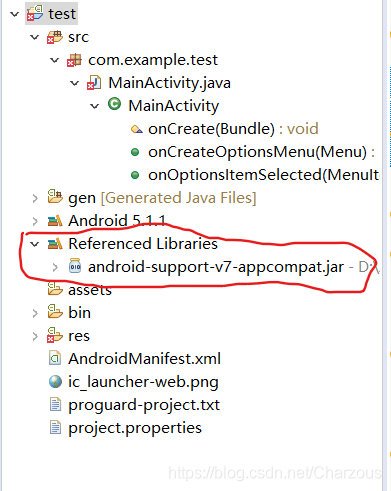Select the project.properties file

pos(135,428)
